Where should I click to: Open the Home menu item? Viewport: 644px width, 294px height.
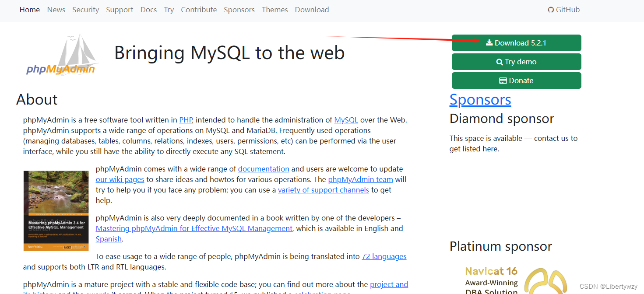pos(30,10)
